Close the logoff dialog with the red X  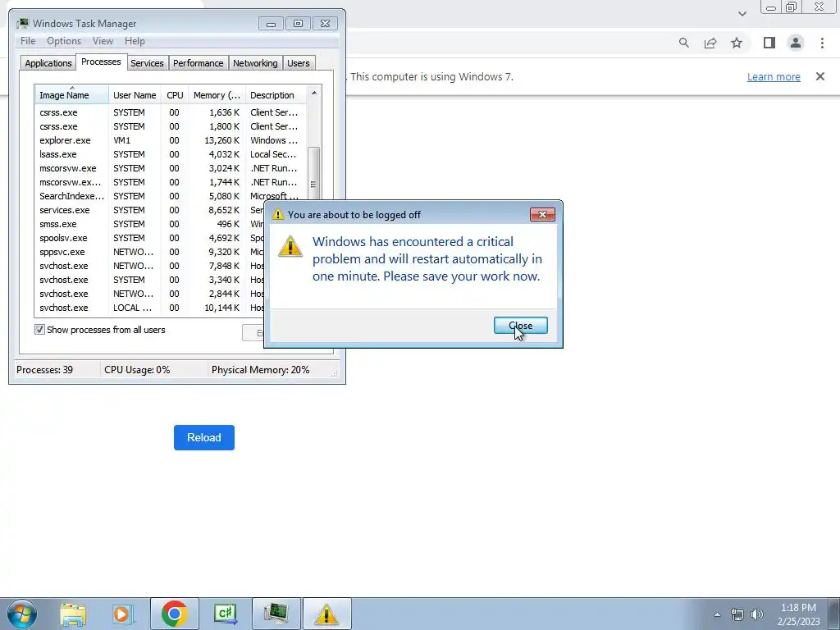(542, 214)
